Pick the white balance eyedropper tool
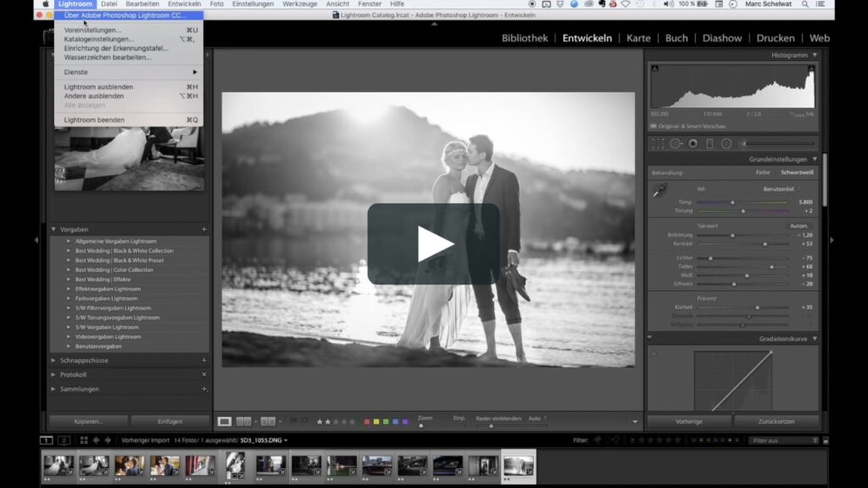868x488 pixels. 659,191
